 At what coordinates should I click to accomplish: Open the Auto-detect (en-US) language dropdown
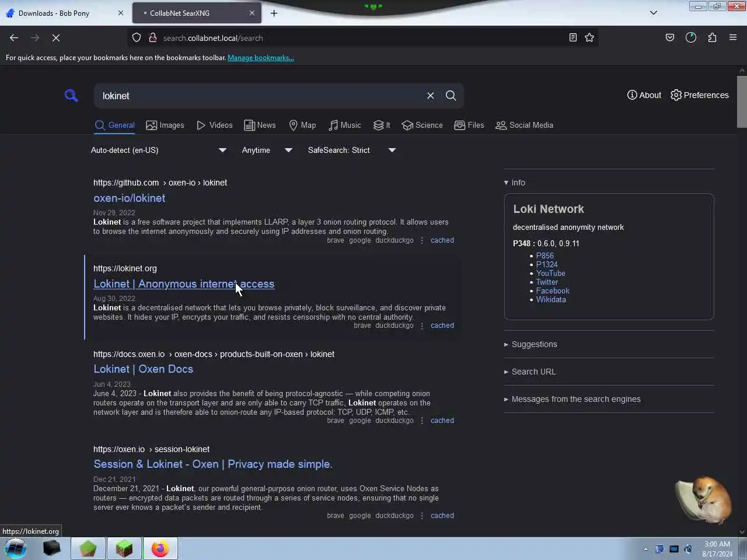pos(159,150)
